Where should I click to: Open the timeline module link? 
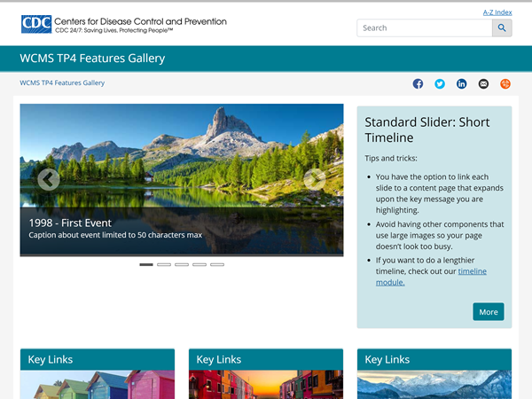[x=431, y=277]
